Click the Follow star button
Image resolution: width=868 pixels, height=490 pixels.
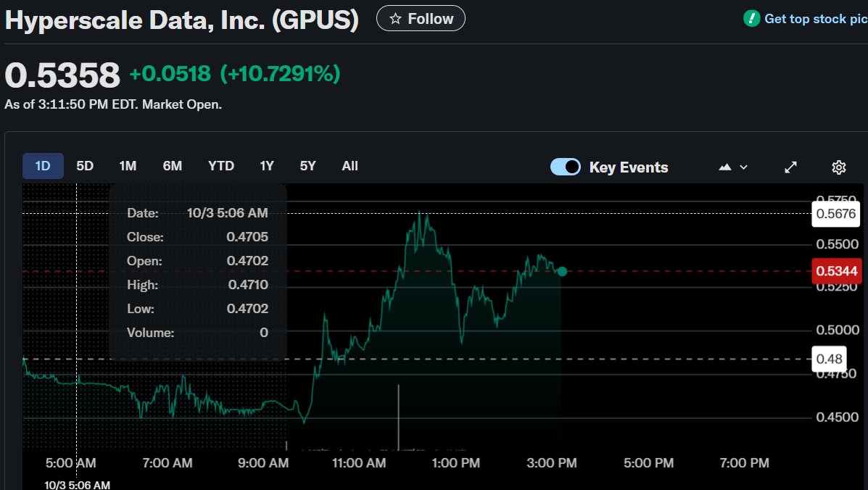pyautogui.click(x=421, y=19)
